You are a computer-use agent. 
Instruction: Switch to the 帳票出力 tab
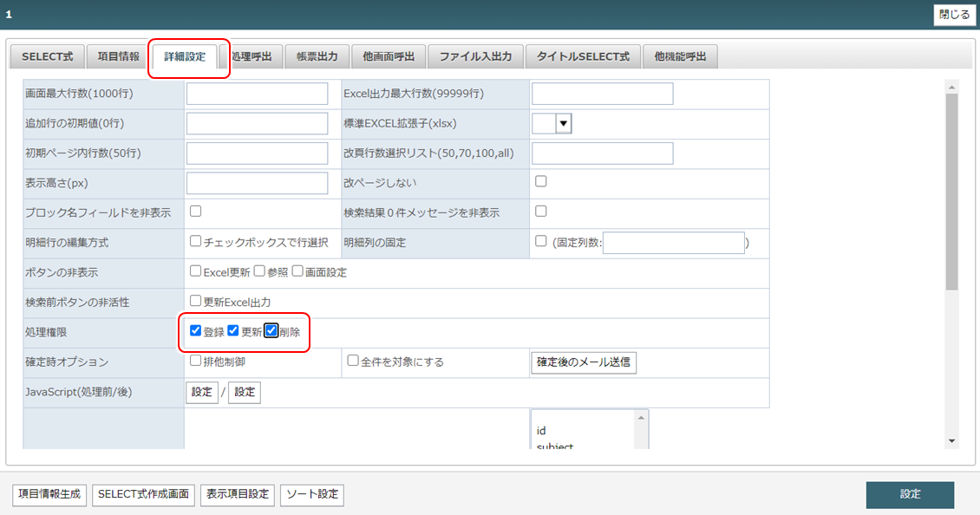(x=317, y=56)
